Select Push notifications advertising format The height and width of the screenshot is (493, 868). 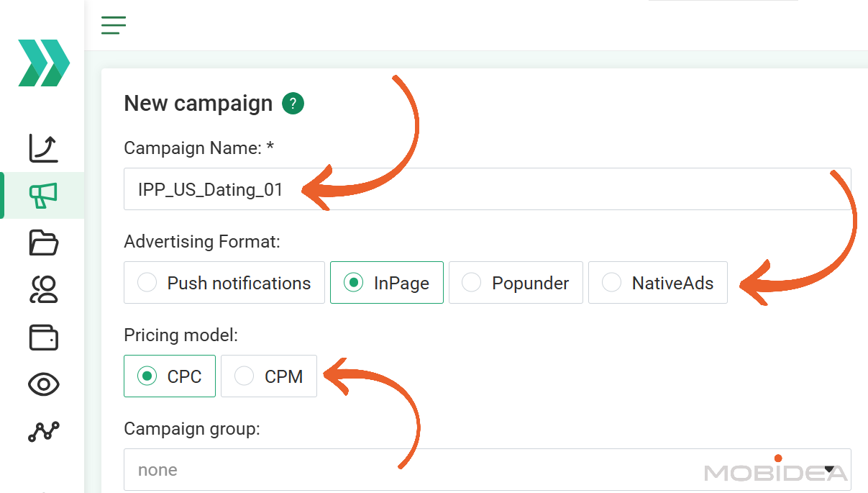pos(224,283)
